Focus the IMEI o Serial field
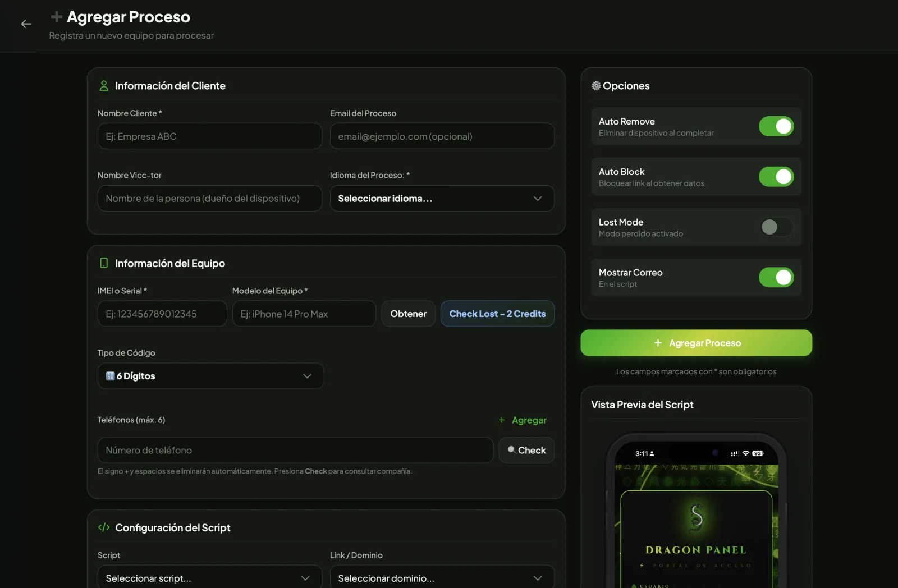This screenshot has height=588, width=898. 162,314
